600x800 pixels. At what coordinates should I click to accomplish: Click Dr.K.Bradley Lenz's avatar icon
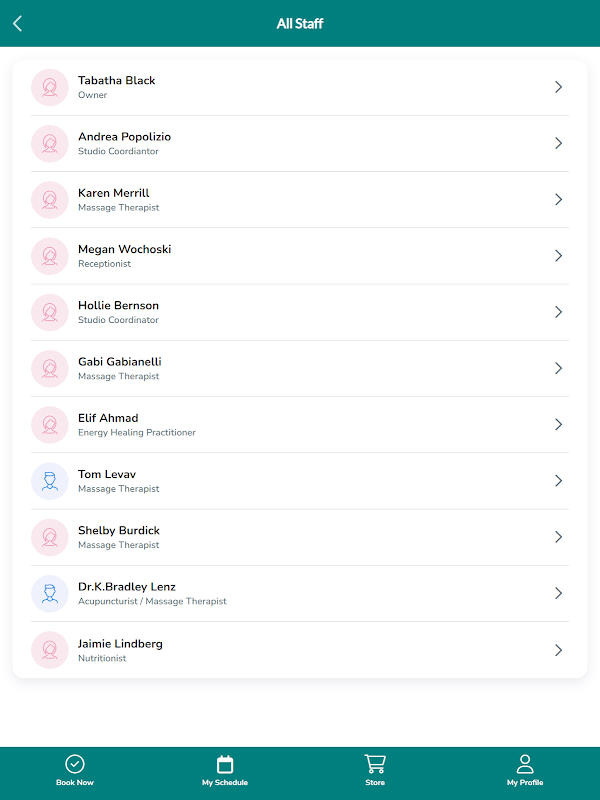coord(50,593)
